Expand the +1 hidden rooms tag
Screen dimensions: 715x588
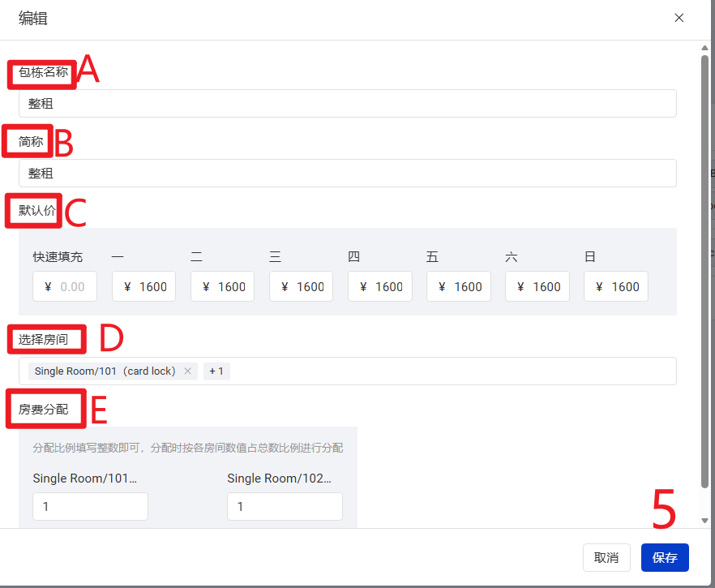click(217, 371)
